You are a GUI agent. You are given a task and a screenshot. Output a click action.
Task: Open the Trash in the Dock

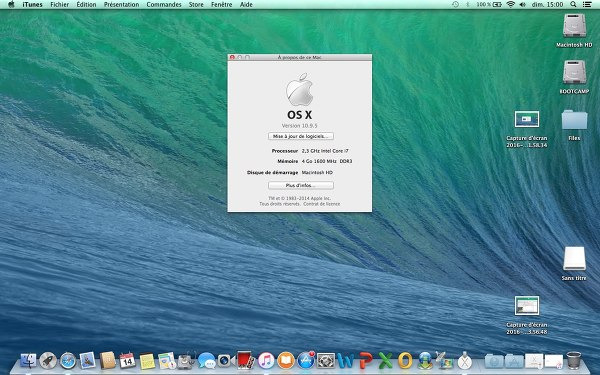point(574,360)
